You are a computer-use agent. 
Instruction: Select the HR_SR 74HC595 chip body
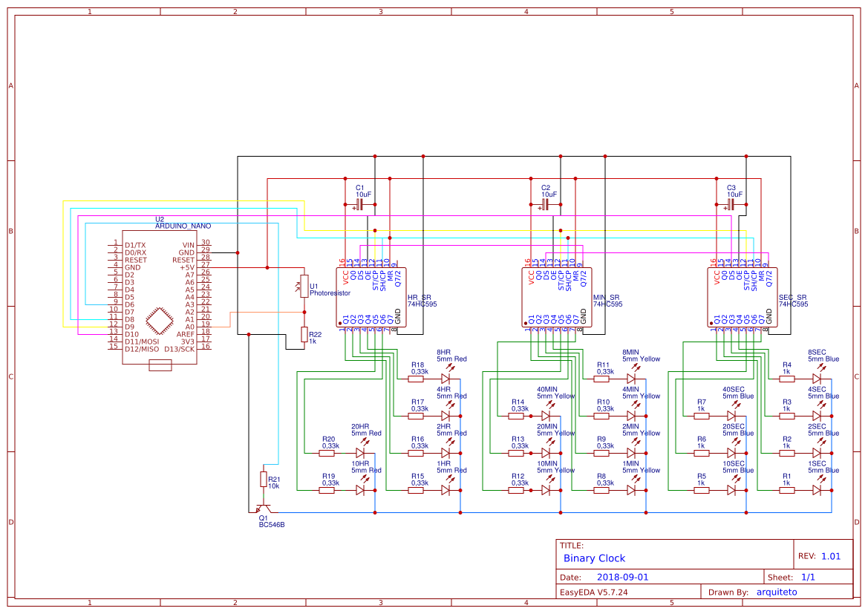point(371,298)
